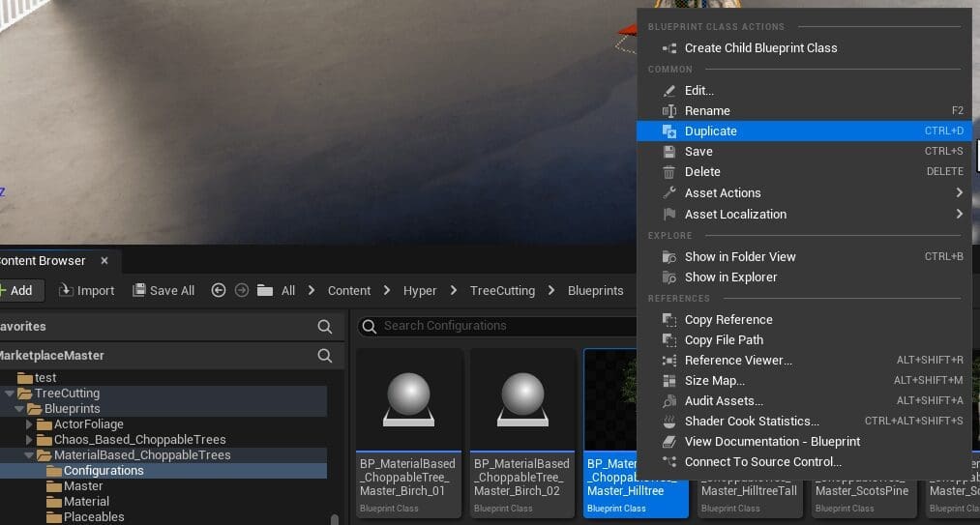This screenshot has height=525, width=980.
Task: Click the Import button
Action: (x=87, y=290)
